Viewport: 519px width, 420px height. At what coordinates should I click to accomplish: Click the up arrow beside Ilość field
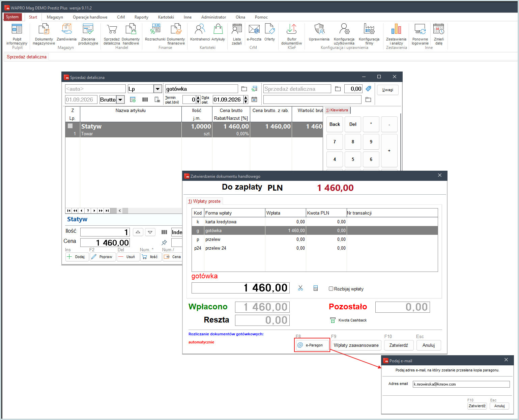click(138, 232)
